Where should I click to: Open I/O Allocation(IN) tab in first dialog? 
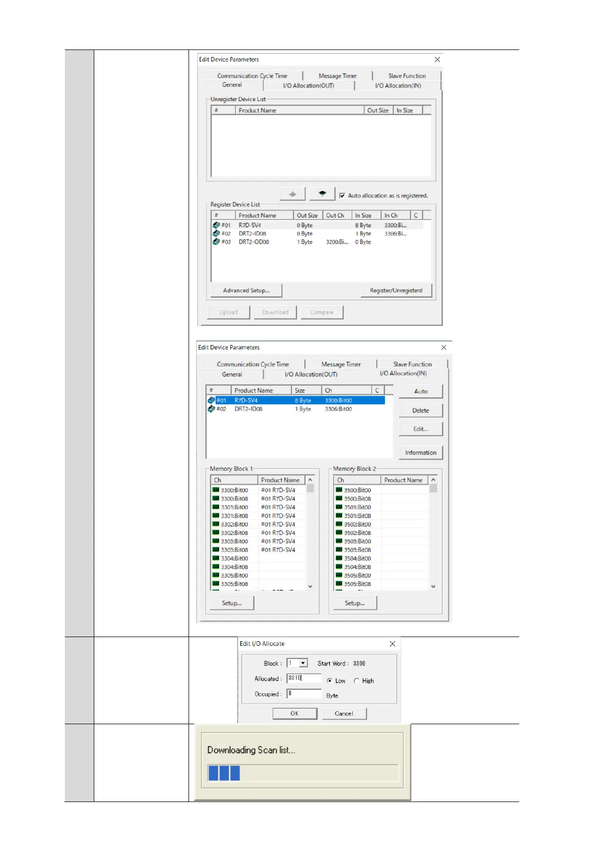[398, 86]
